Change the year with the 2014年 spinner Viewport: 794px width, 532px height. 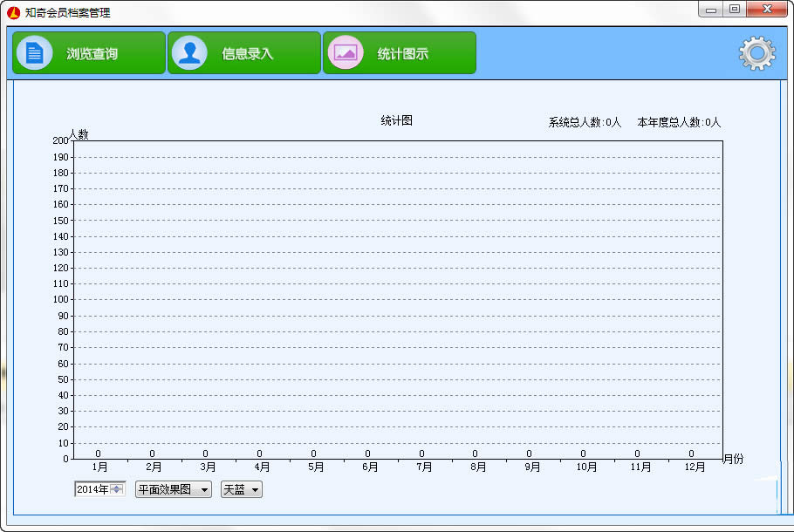tap(117, 489)
